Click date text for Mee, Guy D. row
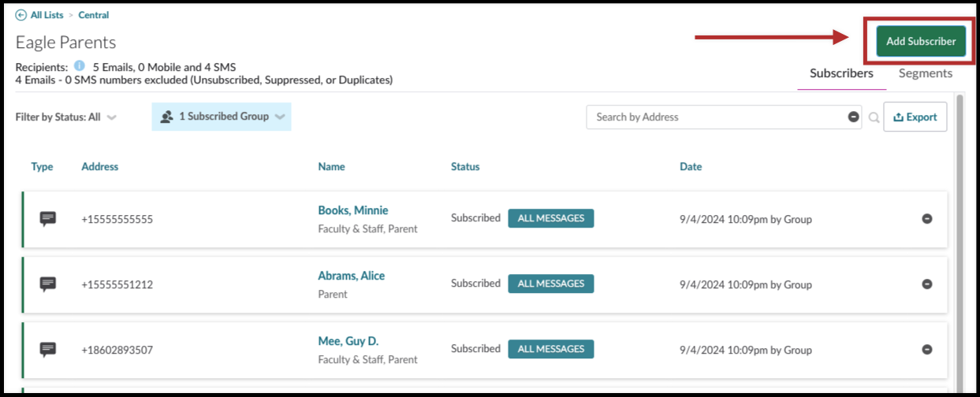Image resolution: width=980 pixels, height=397 pixels. pos(746,350)
